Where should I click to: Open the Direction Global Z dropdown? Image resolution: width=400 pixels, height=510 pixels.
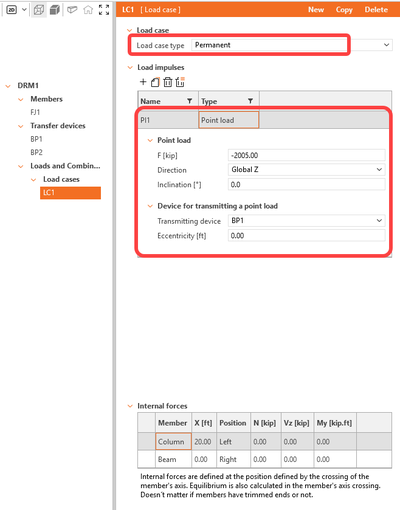pyautogui.click(x=379, y=170)
